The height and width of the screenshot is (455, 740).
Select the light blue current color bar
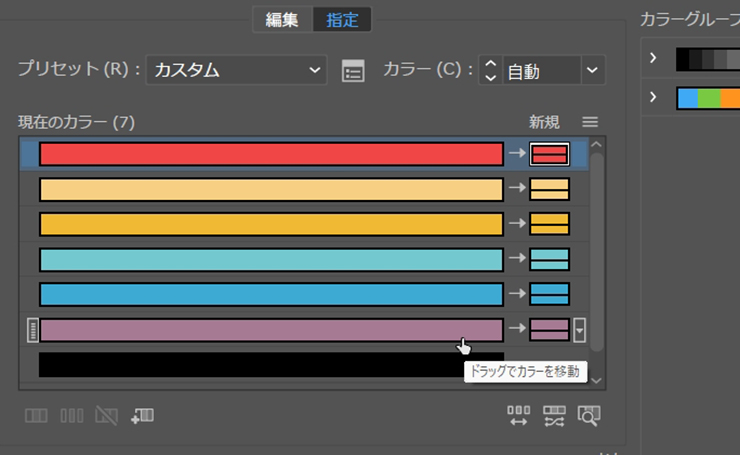coord(270,294)
